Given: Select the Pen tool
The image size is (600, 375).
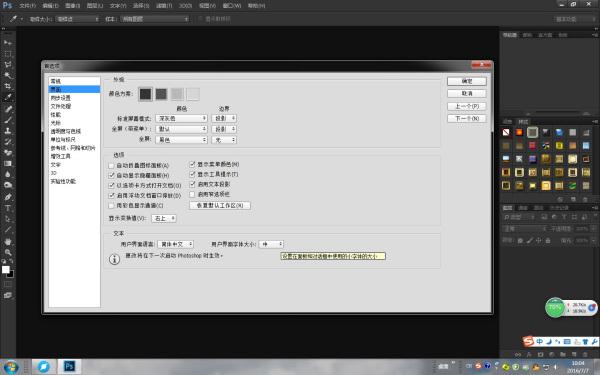Looking at the screenshot, I should pos(8,197).
